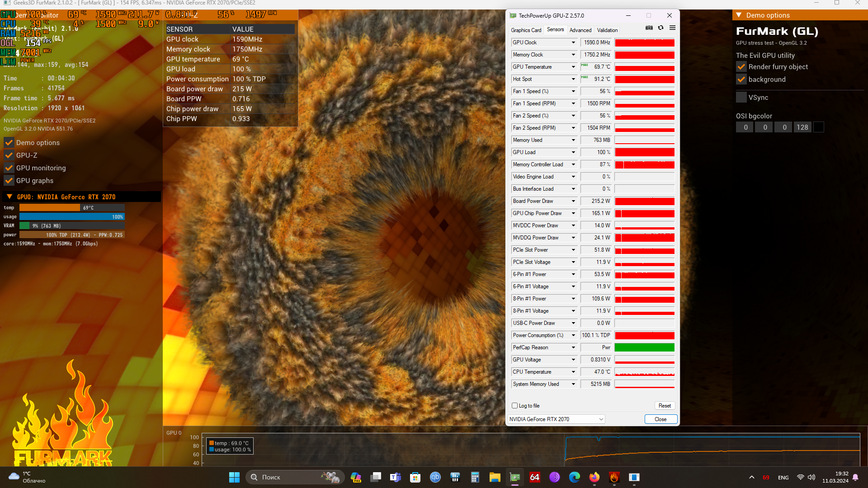Open FurMark flame icon in taskbar
Viewport: 868px width, 488px height.
614,477
